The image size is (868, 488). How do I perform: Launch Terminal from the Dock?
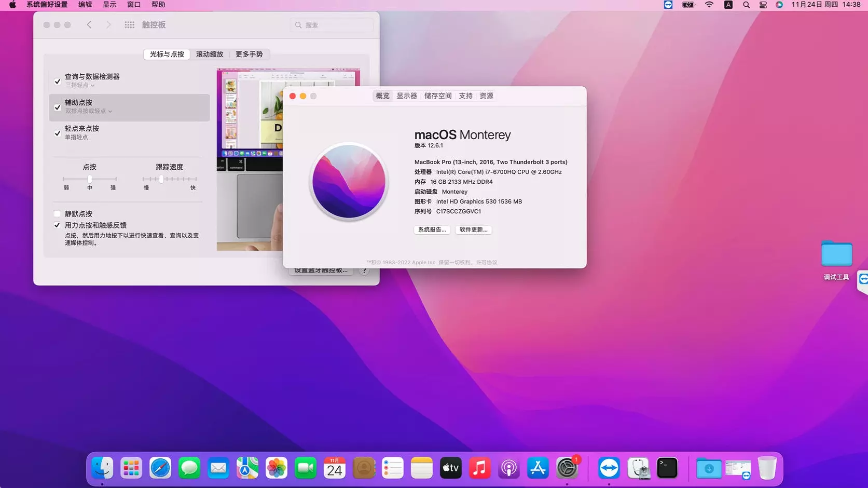point(667,468)
